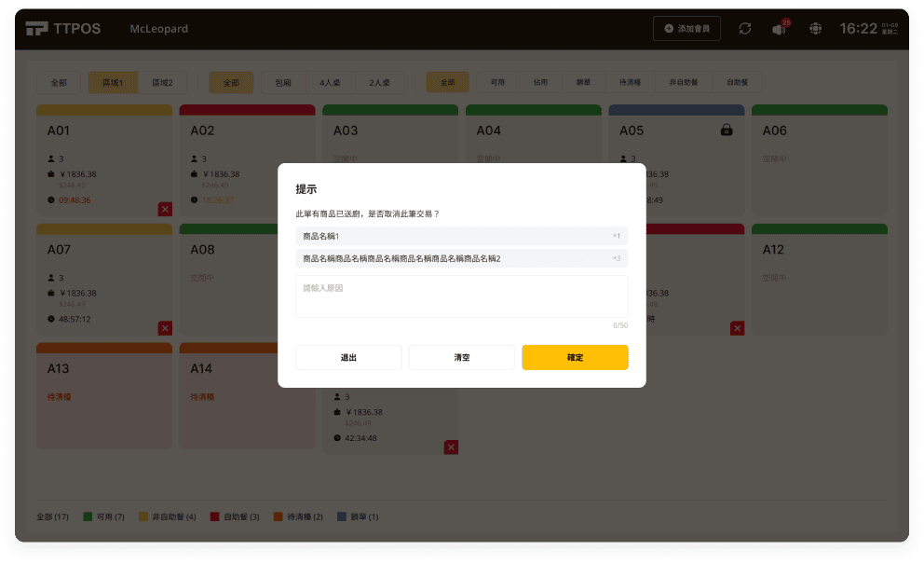Click the TTPOS logo

pyautogui.click(x=63, y=29)
